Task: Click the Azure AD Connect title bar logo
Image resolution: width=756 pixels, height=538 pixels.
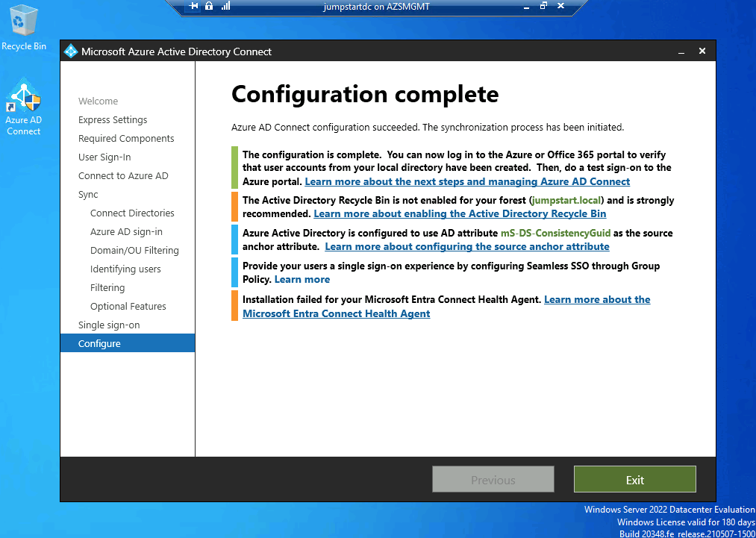Action: click(x=71, y=51)
